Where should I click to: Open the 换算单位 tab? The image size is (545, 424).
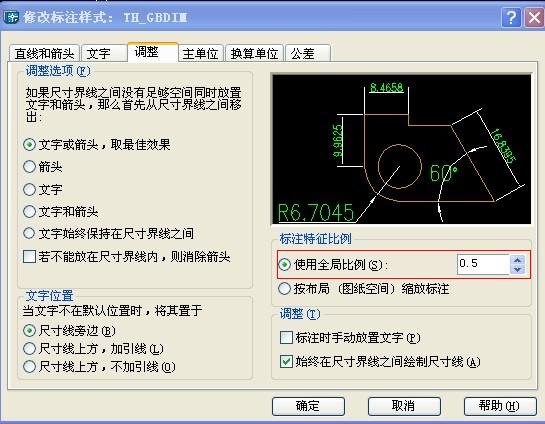click(x=254, y=54)
